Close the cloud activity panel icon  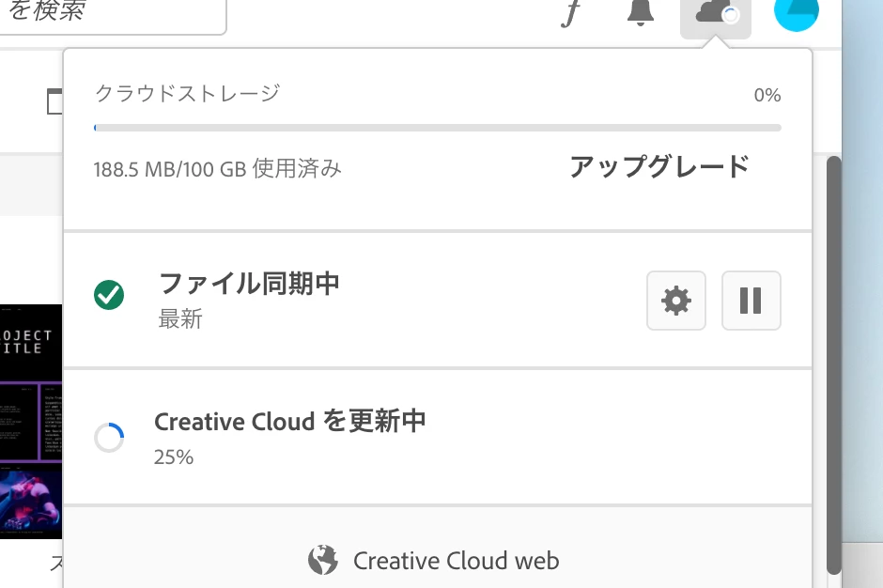pyautogui.click(x=715, y=17)
